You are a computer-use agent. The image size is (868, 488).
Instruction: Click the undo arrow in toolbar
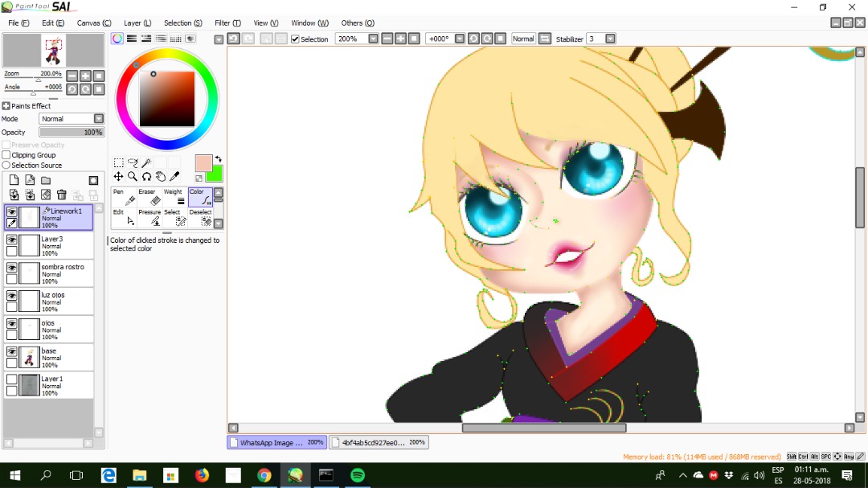pyautogui.click(x=234, y=39)
